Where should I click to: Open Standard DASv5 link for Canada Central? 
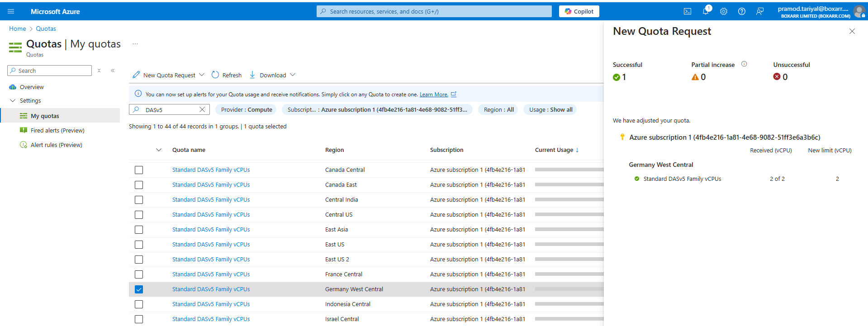click(x=211, y=170)
